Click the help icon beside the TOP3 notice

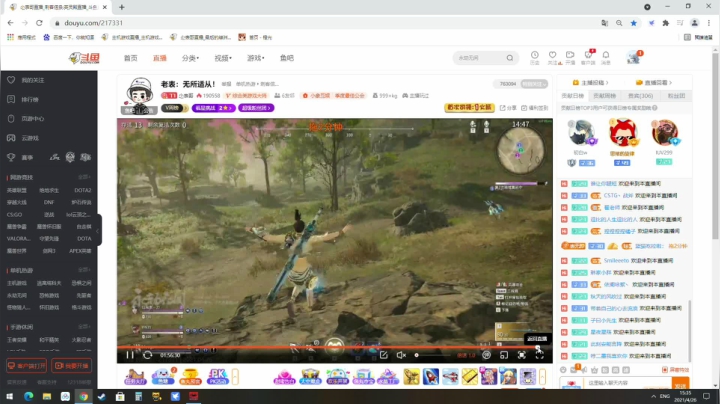[655, 108]
